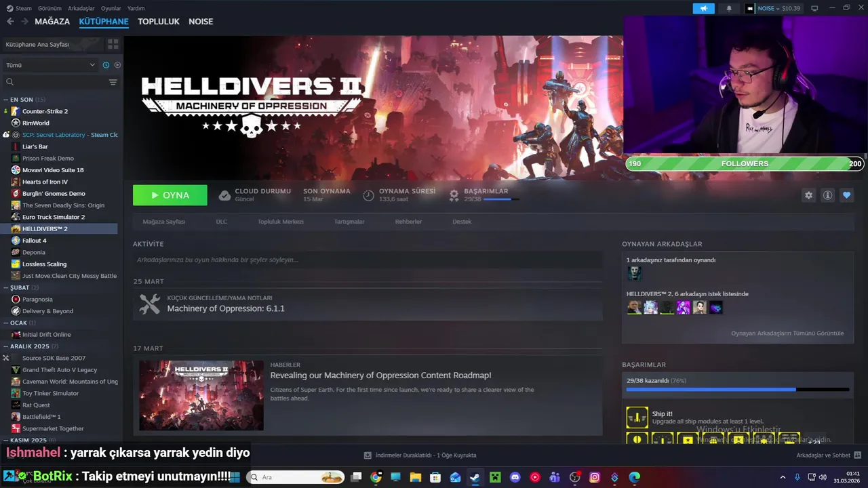This screenshot has width=868, height=488.
Task: Open the DLC page link
Action: tap(222, 222)
